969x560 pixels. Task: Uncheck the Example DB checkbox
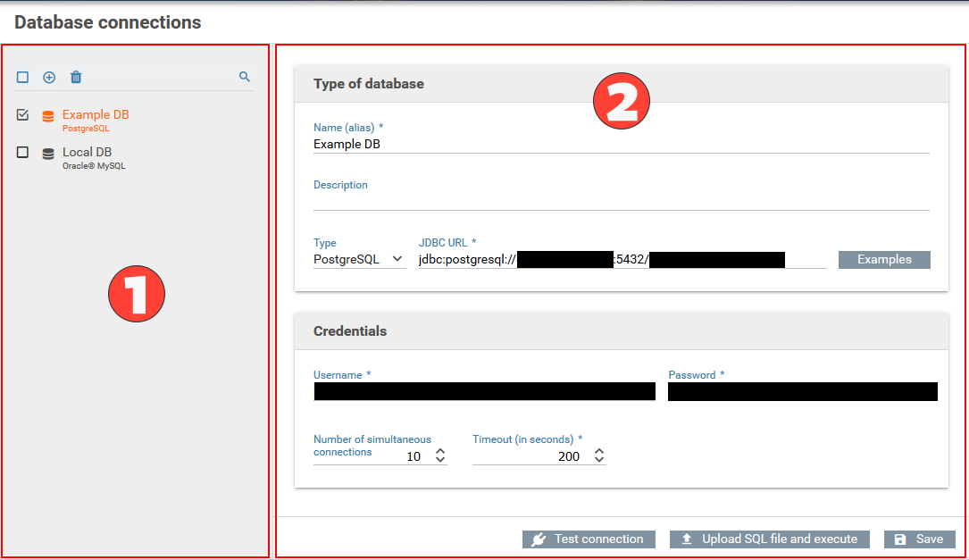coord(23,115)
